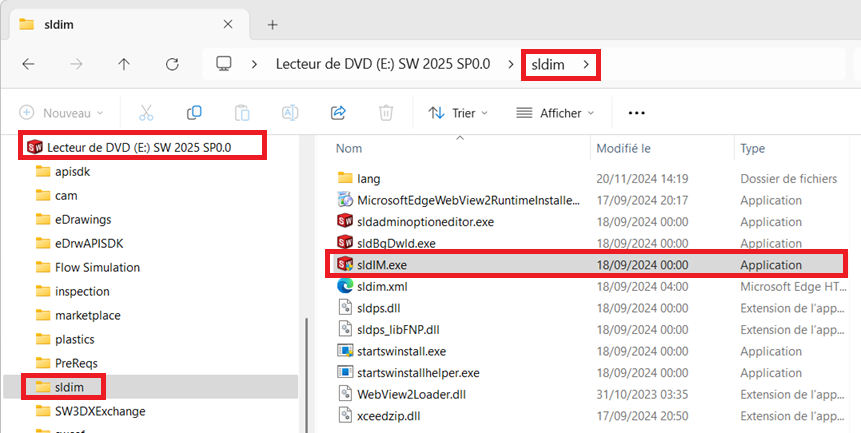Click the Cut scissors icon
This screenshot has height=433, width=861.
tap(146, 113)
